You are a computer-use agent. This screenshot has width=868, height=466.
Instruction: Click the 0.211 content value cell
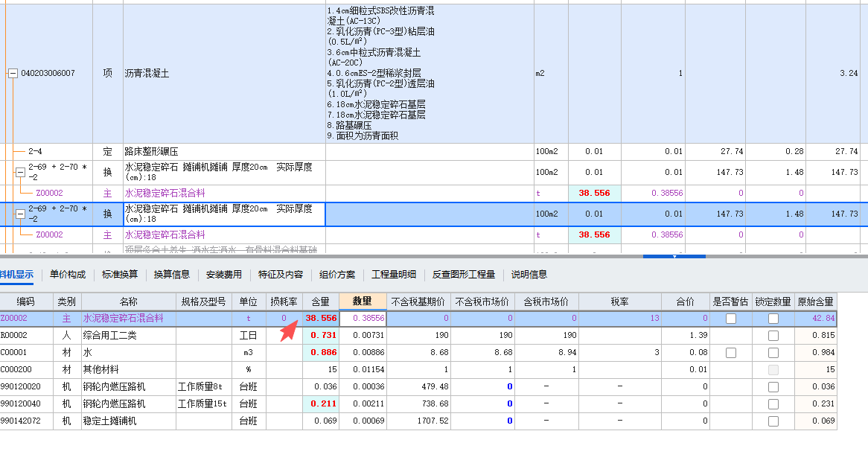(321, 404)
